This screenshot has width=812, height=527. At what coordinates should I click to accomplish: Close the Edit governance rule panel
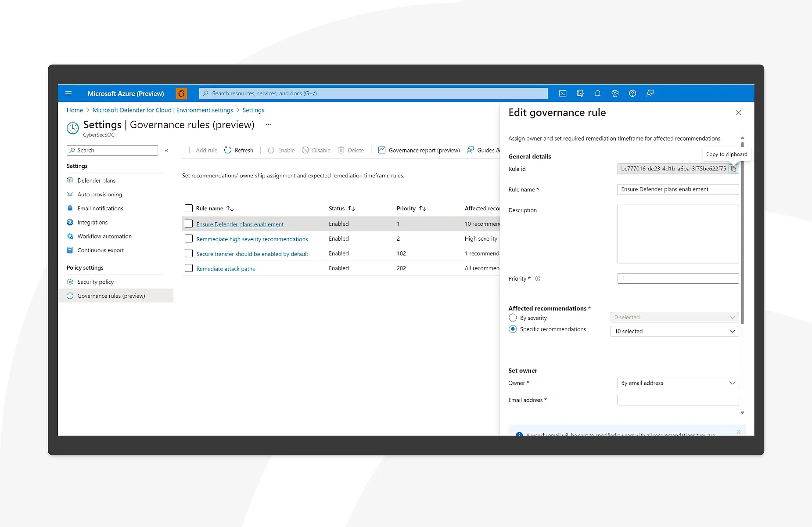pos(739,113)
